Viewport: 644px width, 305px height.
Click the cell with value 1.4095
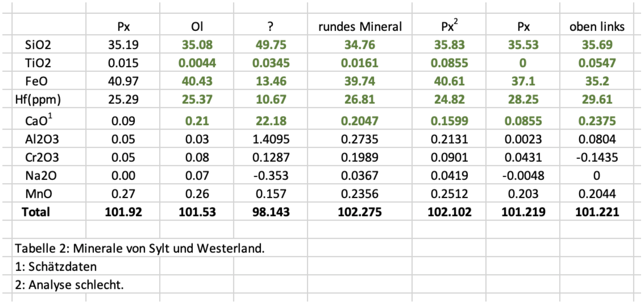[271, 139]
